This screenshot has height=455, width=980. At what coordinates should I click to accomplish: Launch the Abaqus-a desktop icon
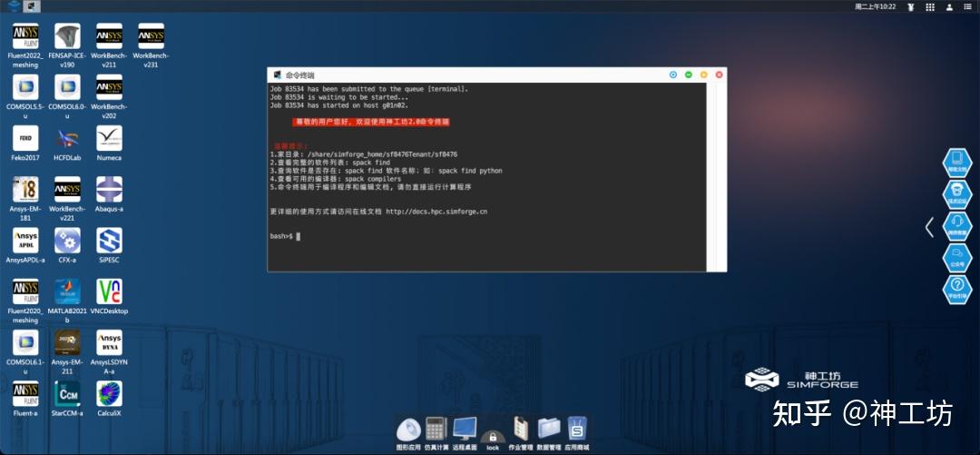click(110, 189)
